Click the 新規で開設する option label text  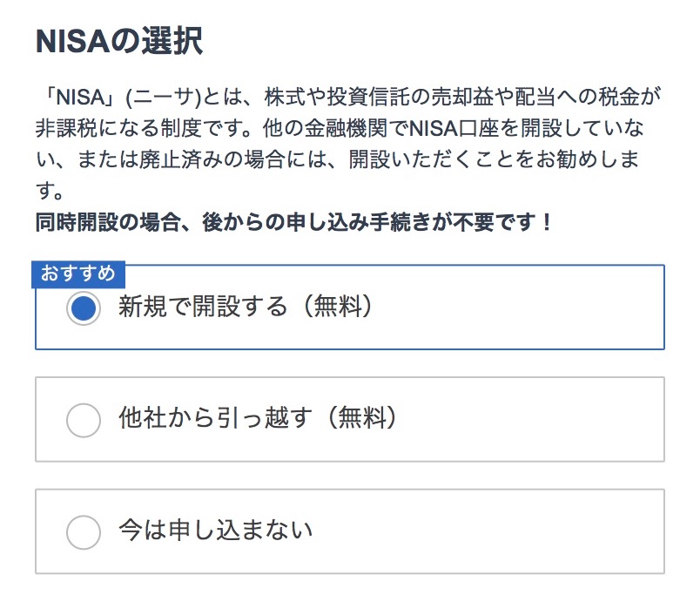[202, 308]
